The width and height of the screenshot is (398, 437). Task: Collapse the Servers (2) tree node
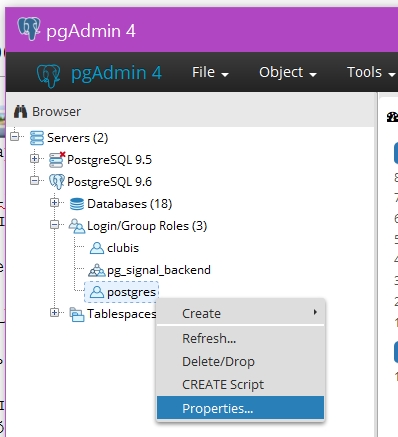tap(14, 136)
